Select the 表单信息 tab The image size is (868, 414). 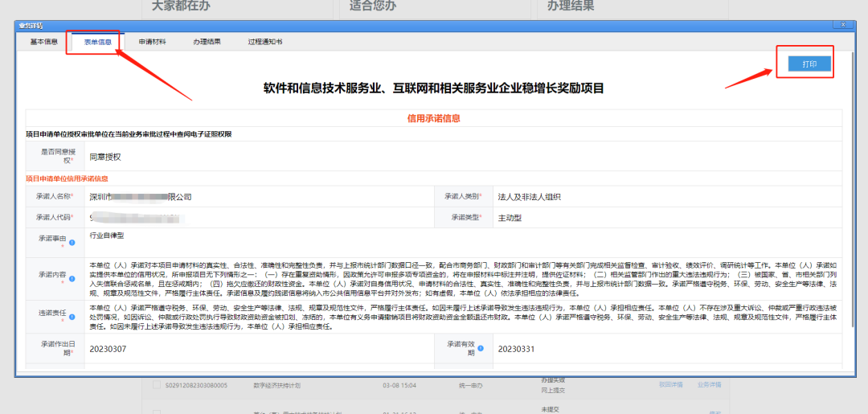[98, 42]
